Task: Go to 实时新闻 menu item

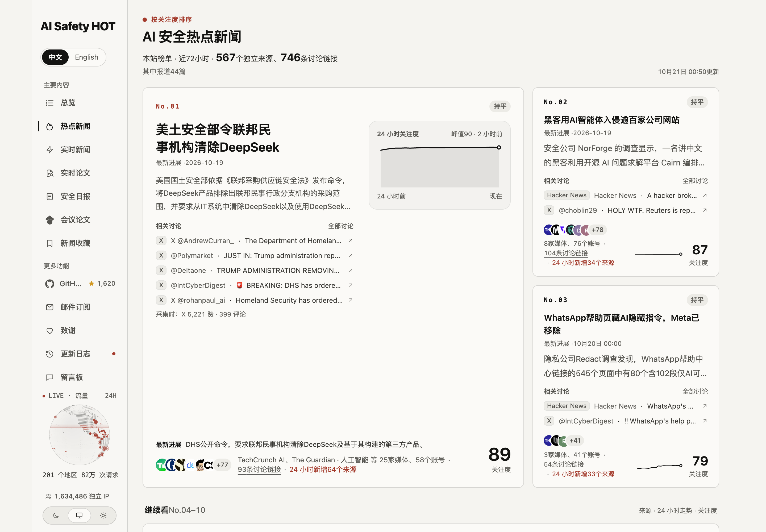Action: pyautogui.click(x=80, y=150)
